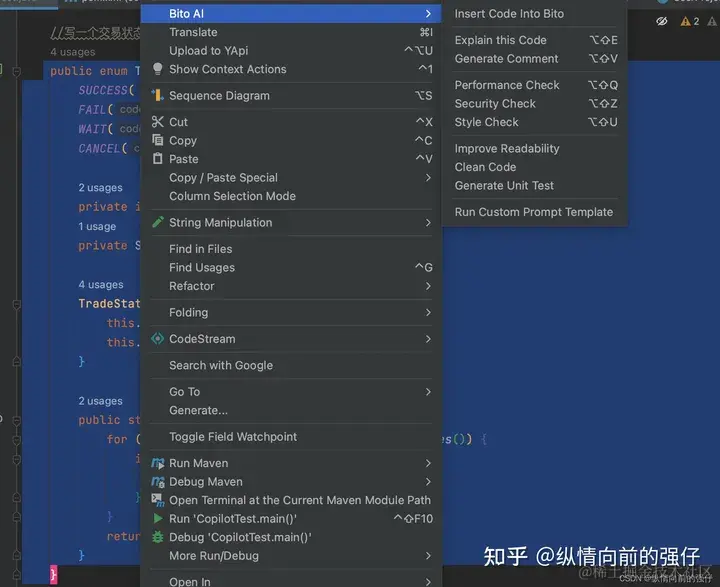Click the green Run play icon
720x587 pixels.
158,519
